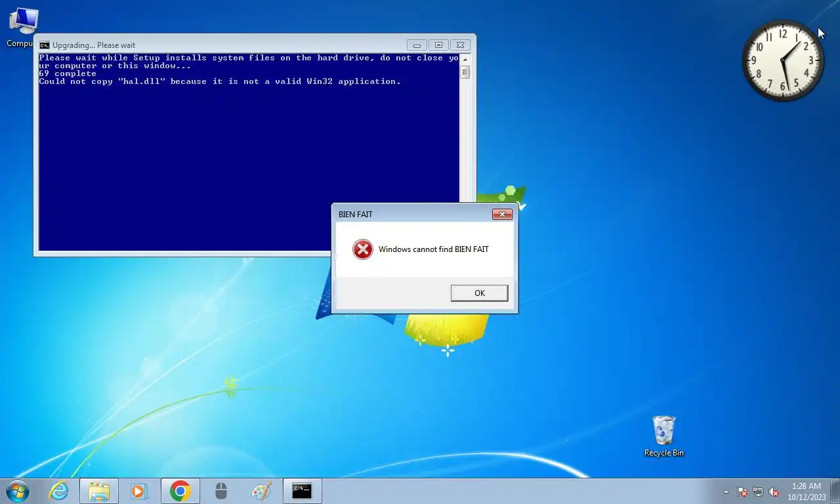Click the 'Windows cannot find BIEN FAIT' message

point(433,249)
